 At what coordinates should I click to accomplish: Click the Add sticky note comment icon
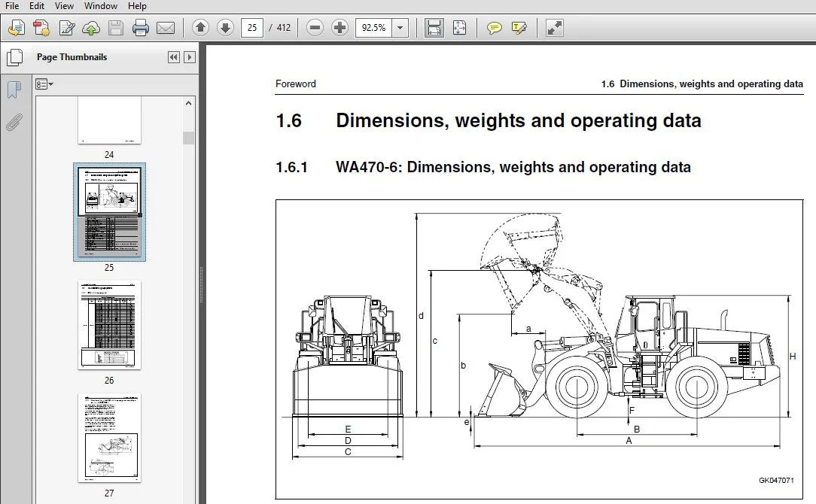point(495,28)
